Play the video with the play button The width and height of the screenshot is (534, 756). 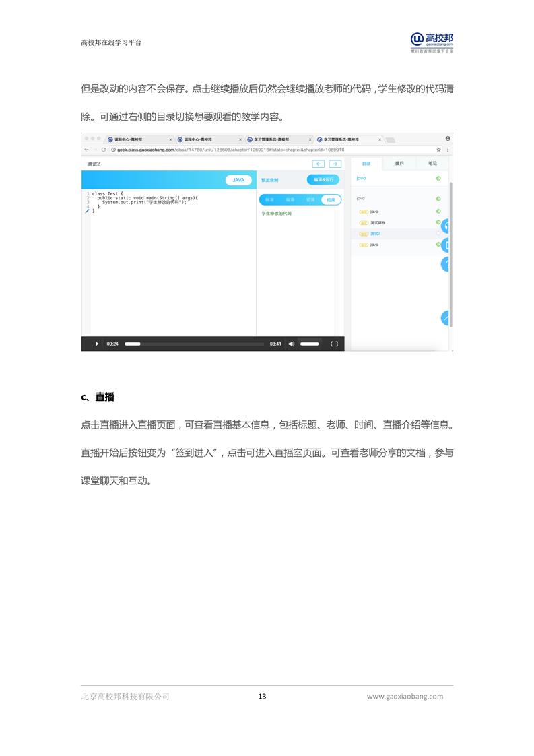[97, 344]
